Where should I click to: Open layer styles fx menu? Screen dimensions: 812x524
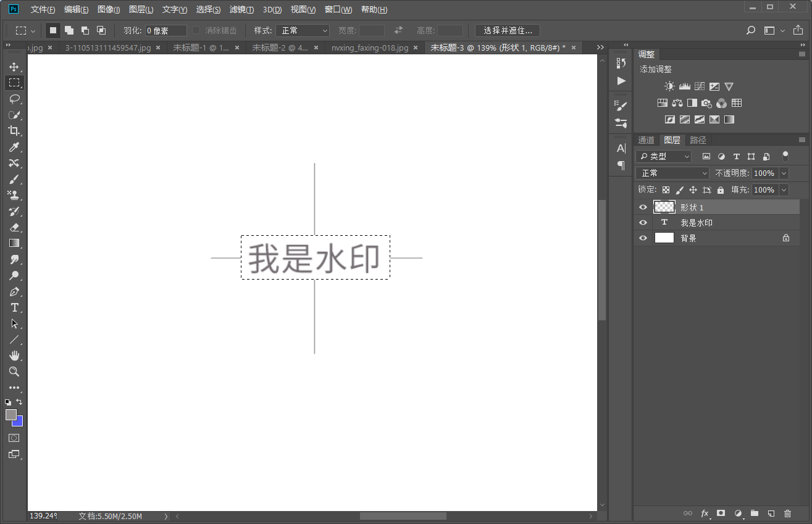tap(705, 513)
